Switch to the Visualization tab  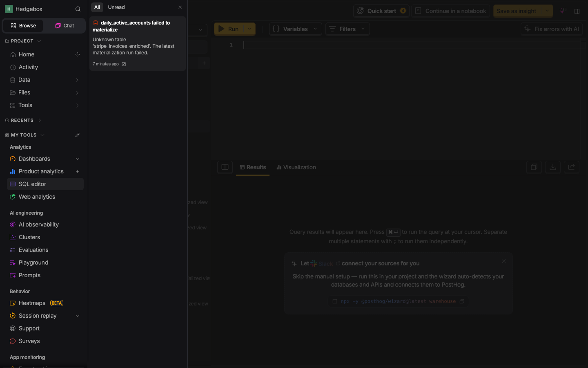click(x=296, y=167)
